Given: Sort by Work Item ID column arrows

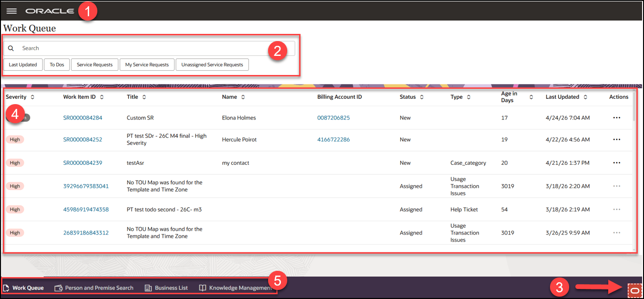Looking at the screenshot, I should tap(102, 97).
